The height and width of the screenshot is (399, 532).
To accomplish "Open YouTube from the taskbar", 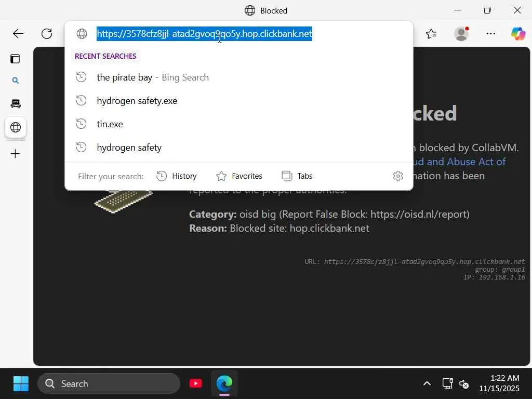I will pos(196,384).
